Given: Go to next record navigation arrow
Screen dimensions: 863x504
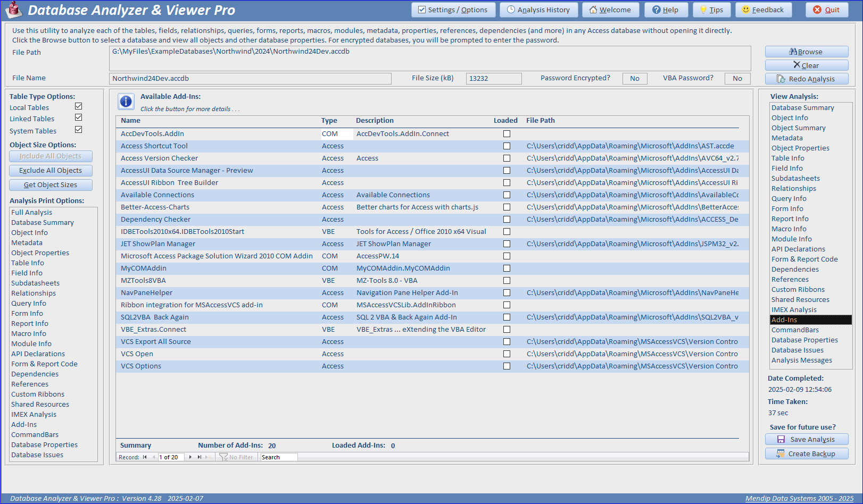Looking at the screenshot, I should tap(190, 457).
